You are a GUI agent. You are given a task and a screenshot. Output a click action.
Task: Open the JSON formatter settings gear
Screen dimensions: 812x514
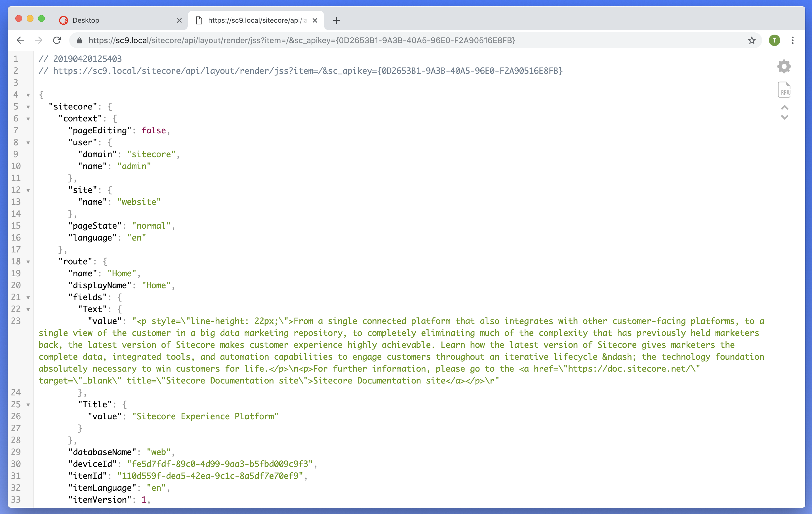coord(784,66)
